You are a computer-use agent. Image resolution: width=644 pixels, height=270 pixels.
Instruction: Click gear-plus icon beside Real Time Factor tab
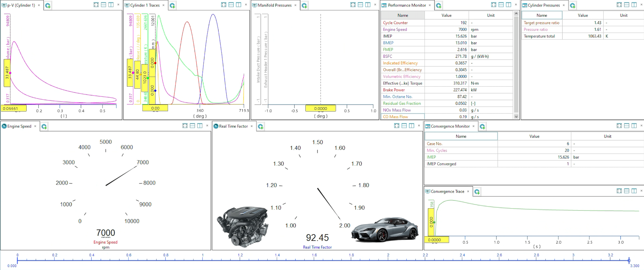coord(261,127)
